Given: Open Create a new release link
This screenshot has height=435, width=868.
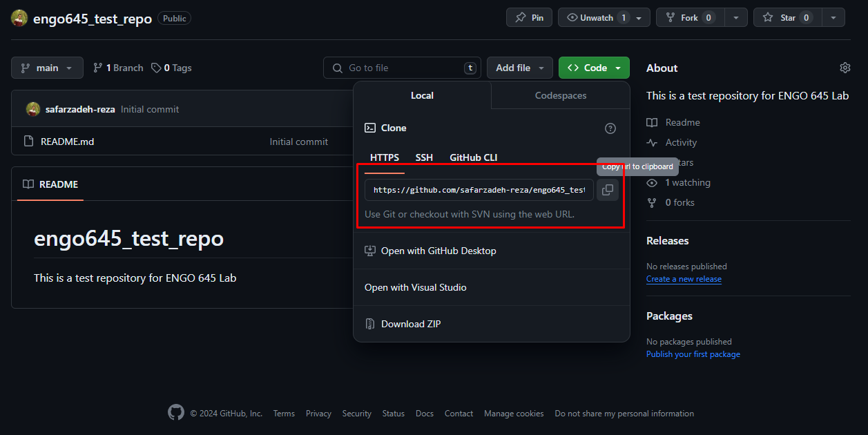Looking at the screenshot, I should 684,279.
